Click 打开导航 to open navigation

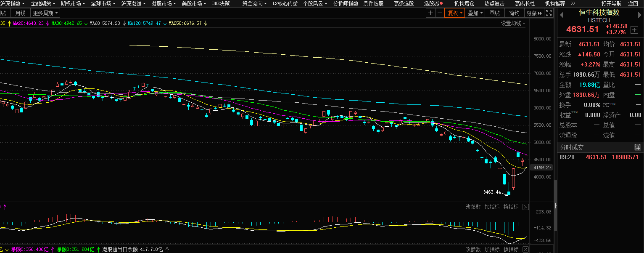[611, 3]
